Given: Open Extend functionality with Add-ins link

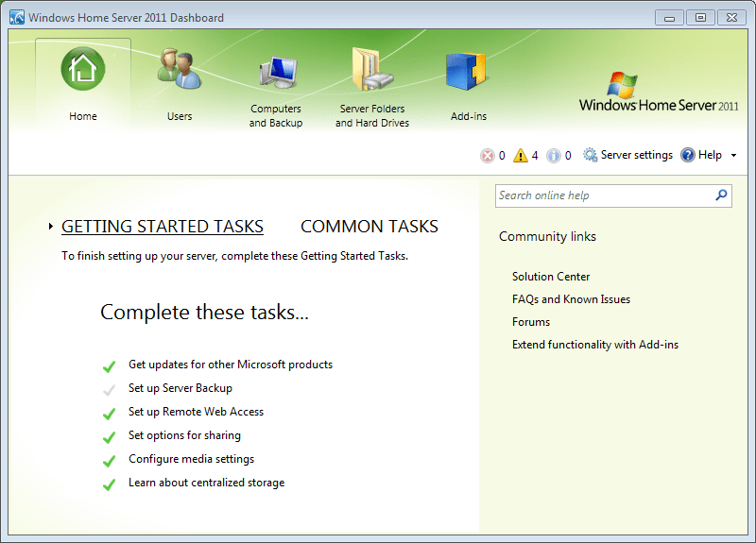Looking at the screenshot, I should pyautogui.click(x=595, y=345).
